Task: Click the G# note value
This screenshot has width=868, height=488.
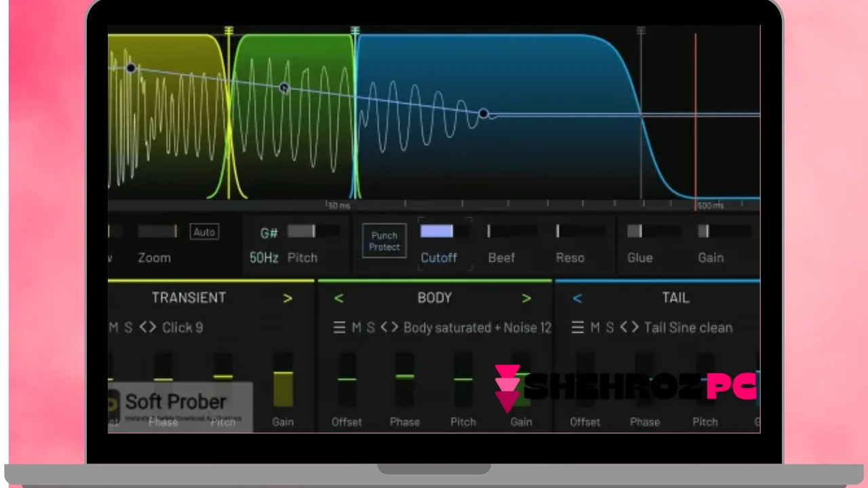Action: 269,233
